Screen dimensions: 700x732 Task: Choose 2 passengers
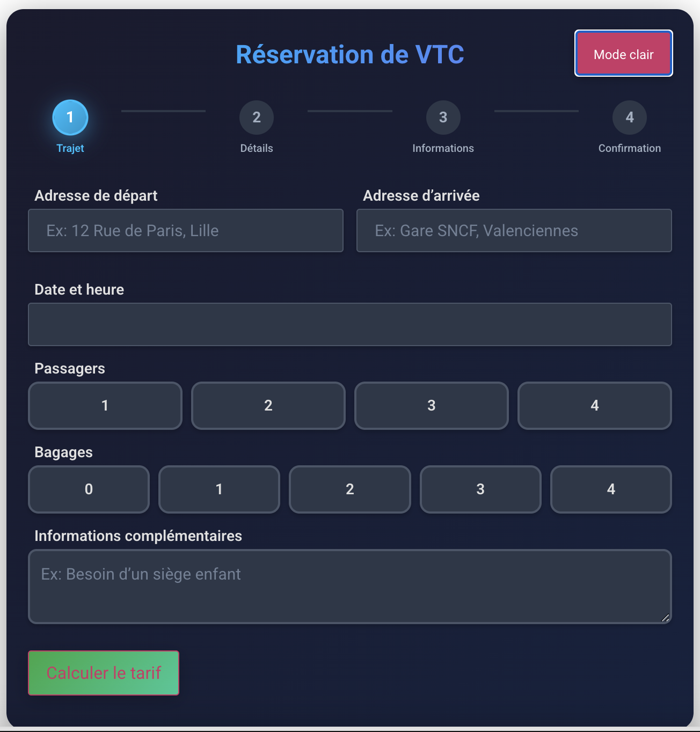268,406
